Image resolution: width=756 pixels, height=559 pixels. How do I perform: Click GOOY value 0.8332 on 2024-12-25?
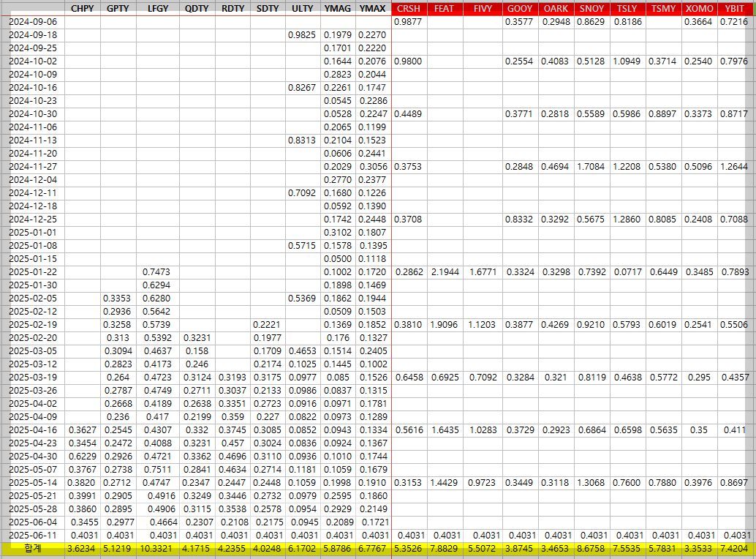(519, 219)
